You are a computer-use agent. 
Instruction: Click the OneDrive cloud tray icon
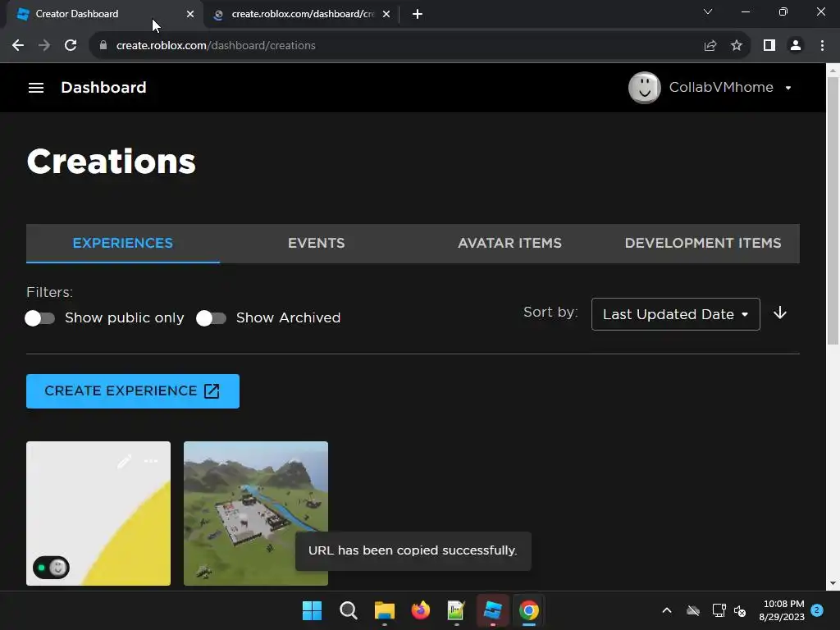click(x=693, y=610)
